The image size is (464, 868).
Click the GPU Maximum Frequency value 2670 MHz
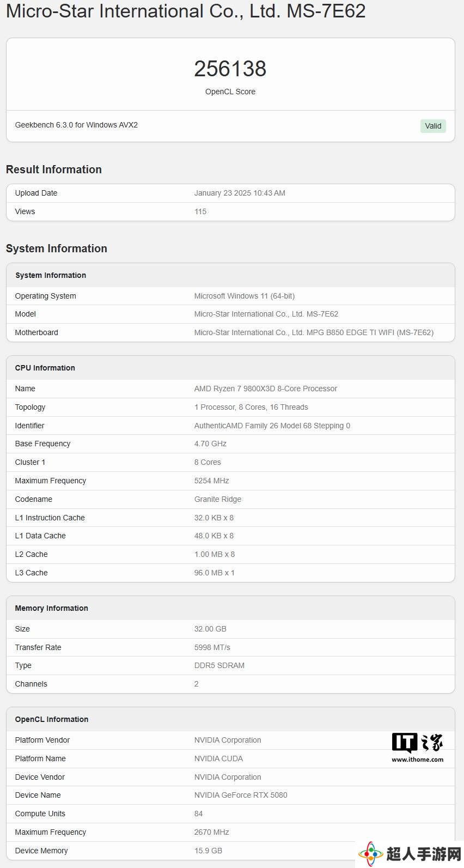tap(212, 832)
